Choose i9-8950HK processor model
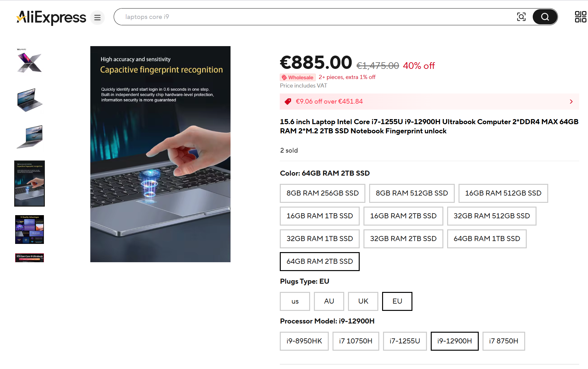The image size is (588, 369). pos(304,341)
